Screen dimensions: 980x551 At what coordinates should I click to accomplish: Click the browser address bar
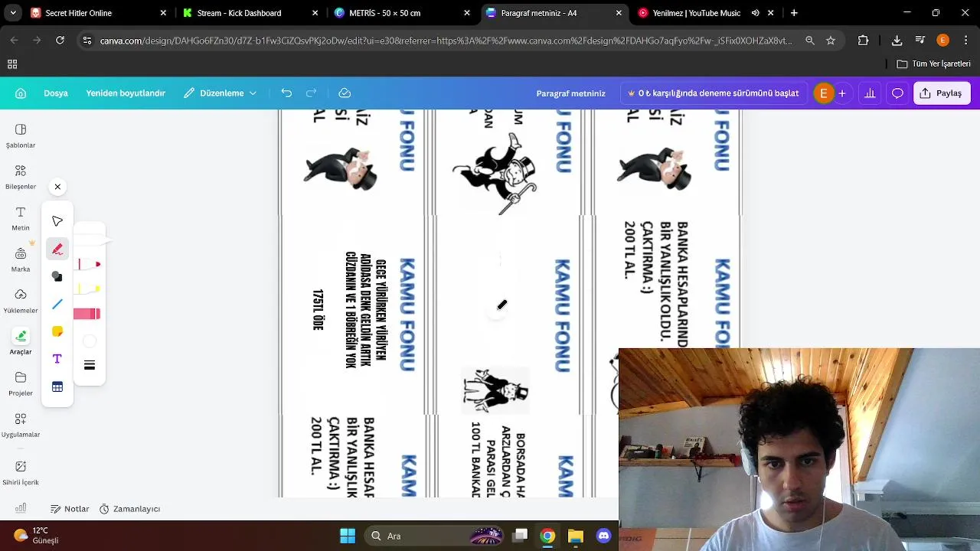[446, 41]
